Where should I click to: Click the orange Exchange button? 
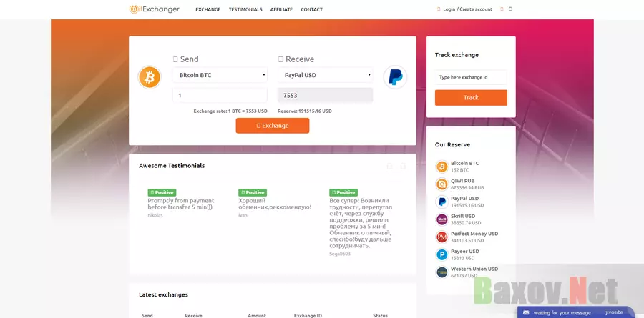click(x=273, y=126)
